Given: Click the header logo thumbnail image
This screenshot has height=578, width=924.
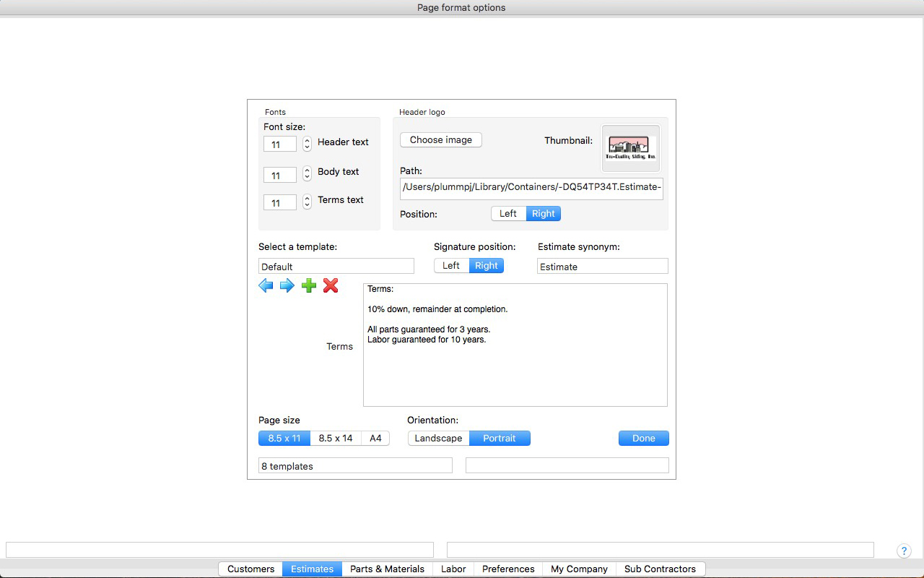Looking at the screenshot, I should pos(631,149).
